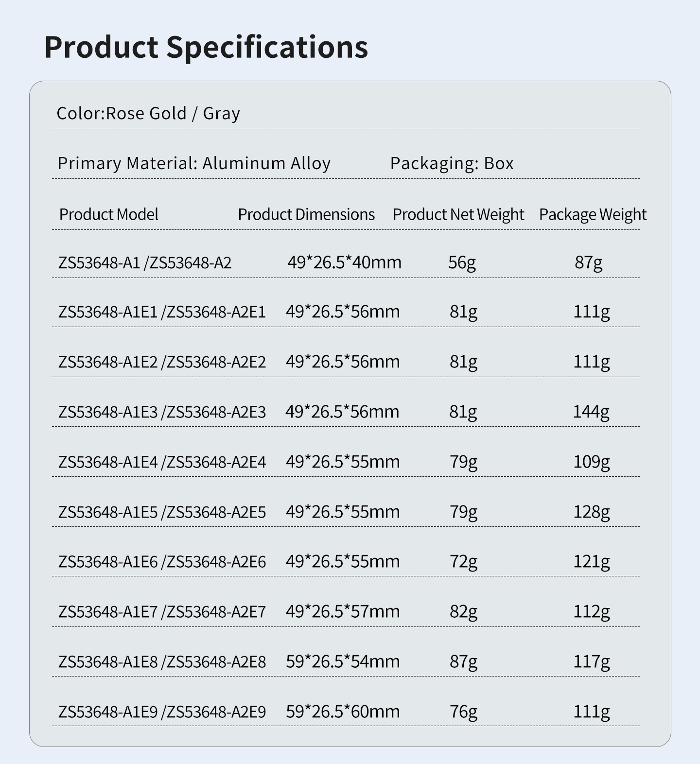Click the Color: Rose Gold / Gray text

148,113
